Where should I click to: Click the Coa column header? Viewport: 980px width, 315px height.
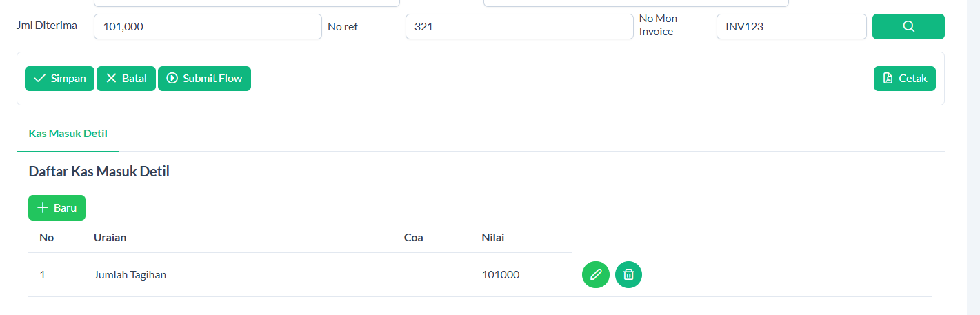[x=414, y=238]
